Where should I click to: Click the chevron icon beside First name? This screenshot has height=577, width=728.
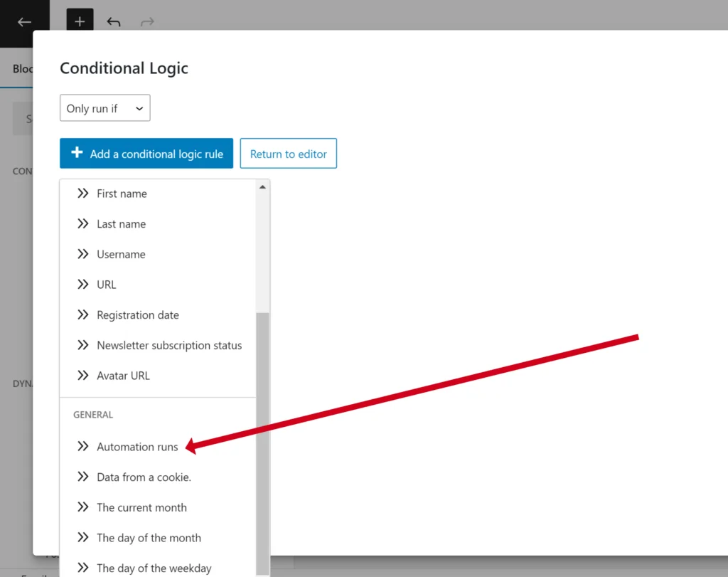coord(83,194)
